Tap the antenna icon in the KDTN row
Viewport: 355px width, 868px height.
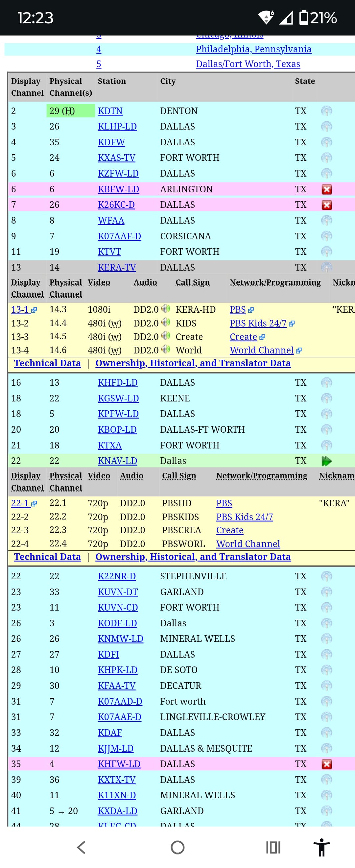coord(326,111)
